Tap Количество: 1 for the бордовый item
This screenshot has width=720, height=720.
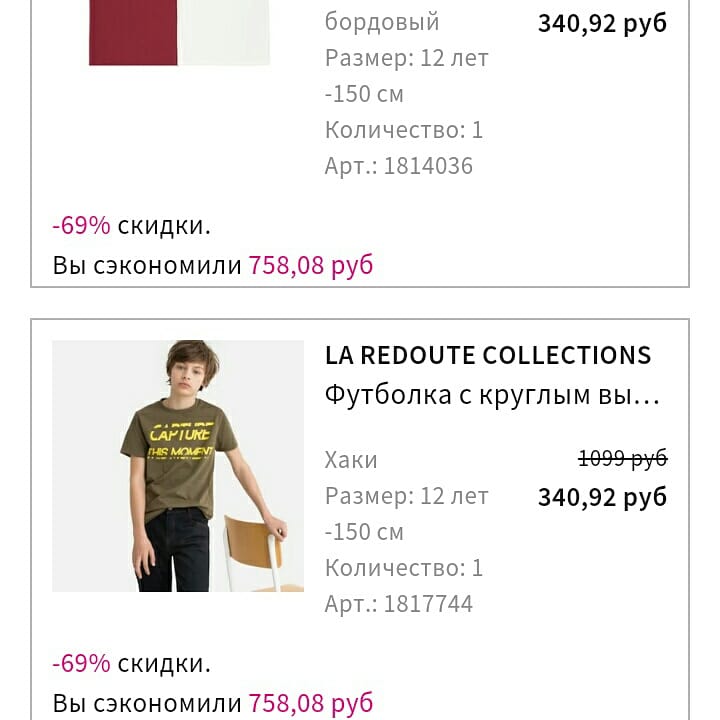coord(404,130)
